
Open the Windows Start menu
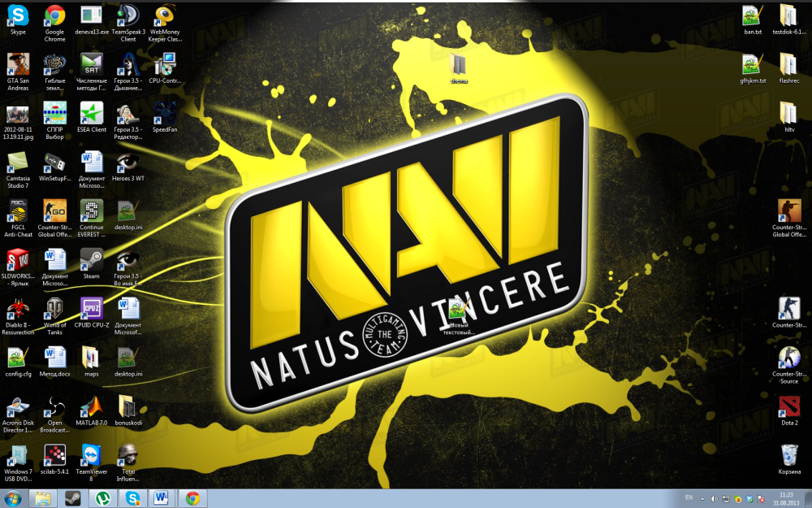[12, 499]
